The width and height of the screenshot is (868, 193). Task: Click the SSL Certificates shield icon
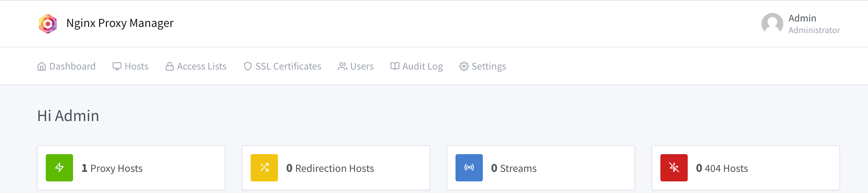pos(248,66)
